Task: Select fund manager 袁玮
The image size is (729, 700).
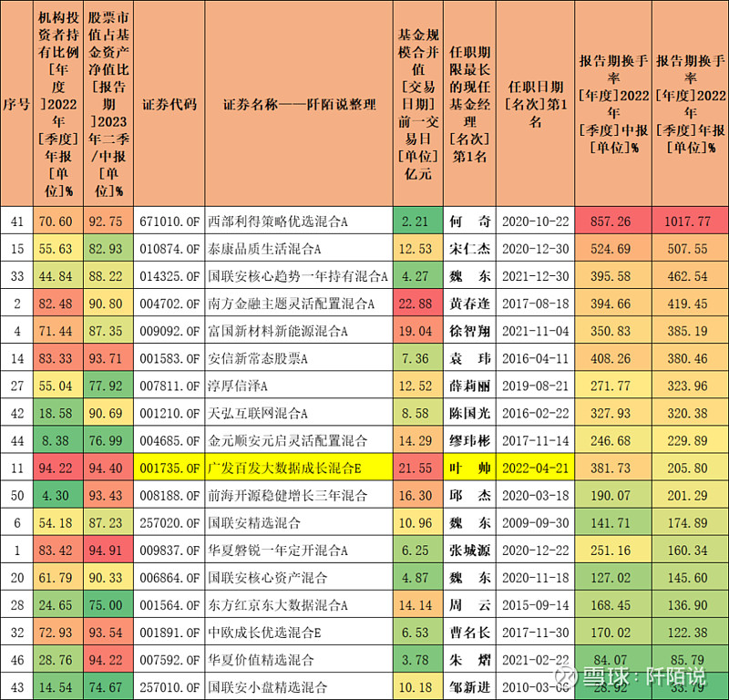Action: (x=469, y=358)
